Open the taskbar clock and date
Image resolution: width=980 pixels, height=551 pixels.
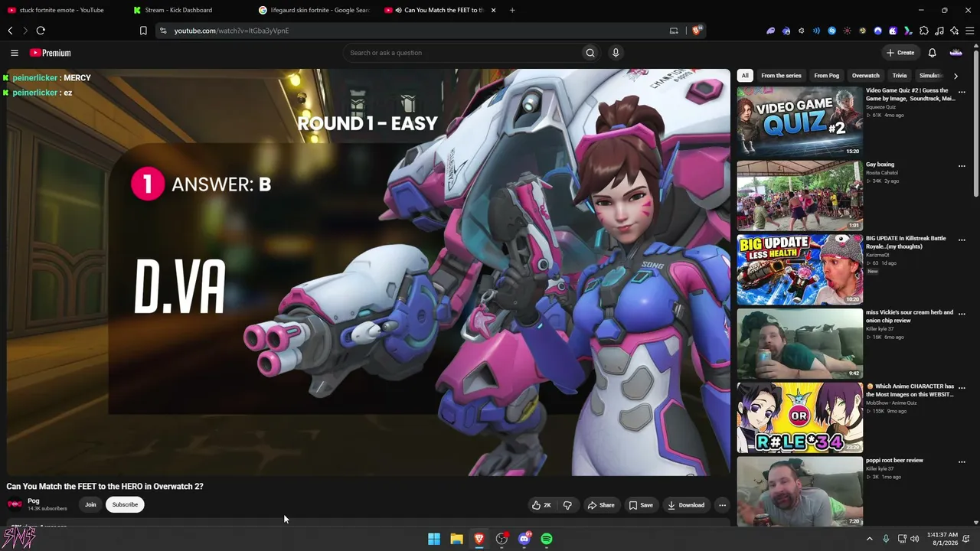[942, 539]
